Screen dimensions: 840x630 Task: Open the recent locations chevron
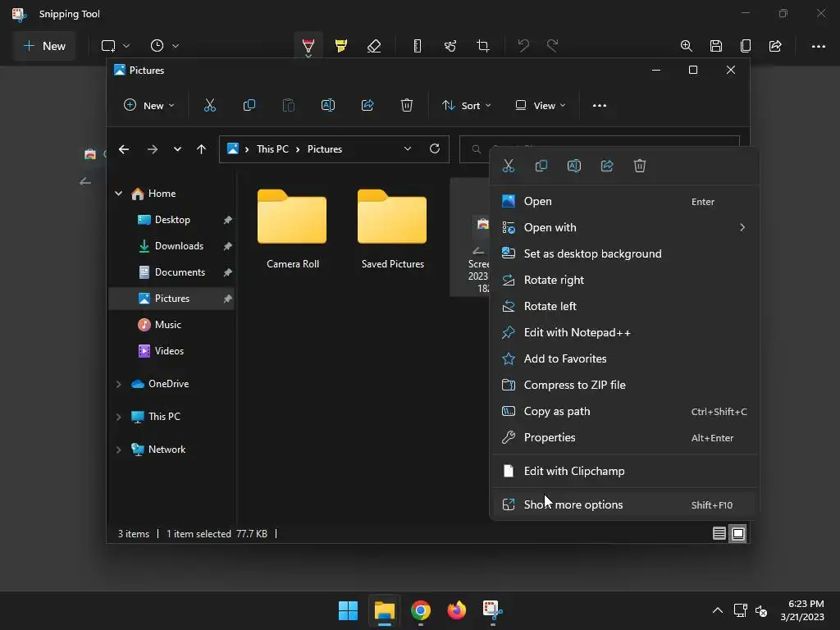coord(177,149)
